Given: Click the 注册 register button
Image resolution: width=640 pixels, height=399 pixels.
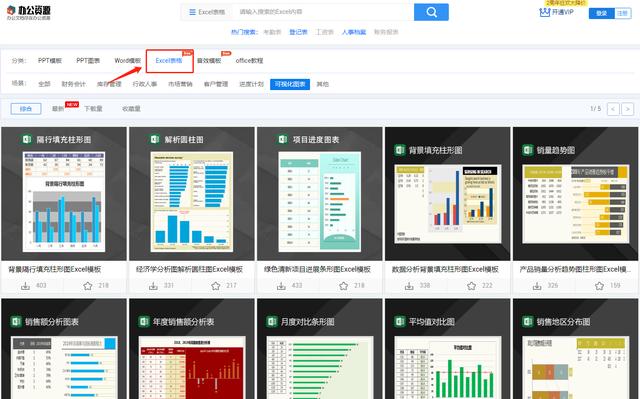Looking at the screenshot, I should coord(622,13).
